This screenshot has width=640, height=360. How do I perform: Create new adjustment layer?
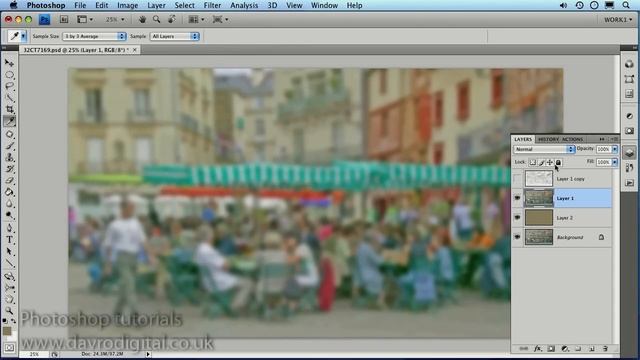[565, 349]
